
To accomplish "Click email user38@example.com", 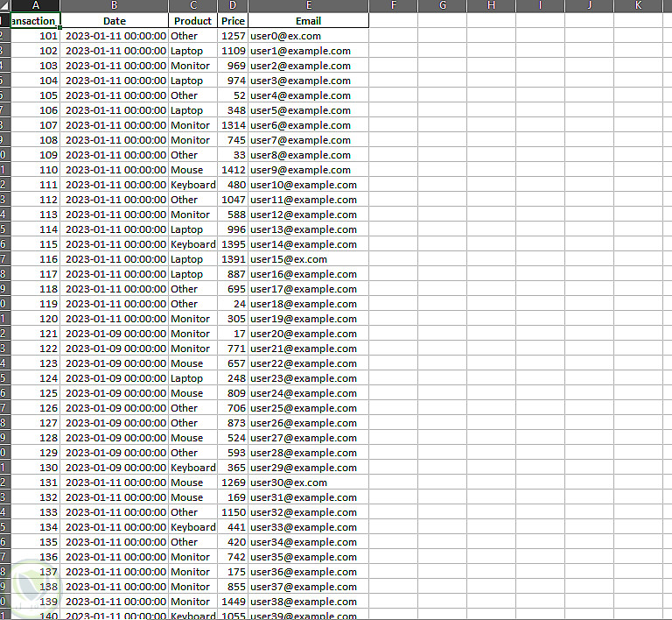I will 309,602.
